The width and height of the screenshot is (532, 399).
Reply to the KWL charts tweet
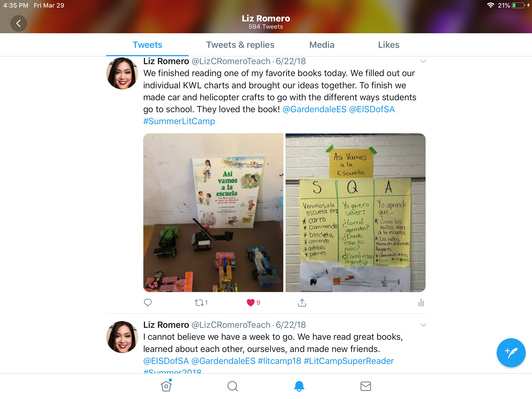pos(148,303)
